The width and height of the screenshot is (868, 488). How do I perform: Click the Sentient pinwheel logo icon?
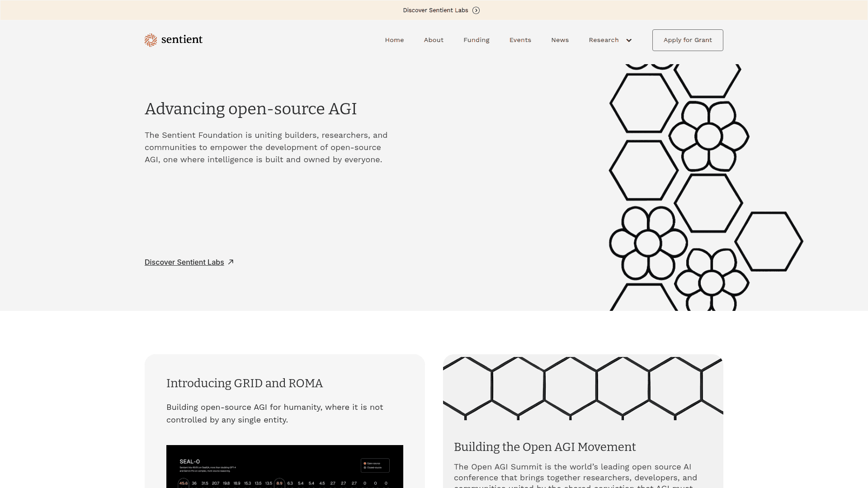pyautogui.click(x=151, y=40)
